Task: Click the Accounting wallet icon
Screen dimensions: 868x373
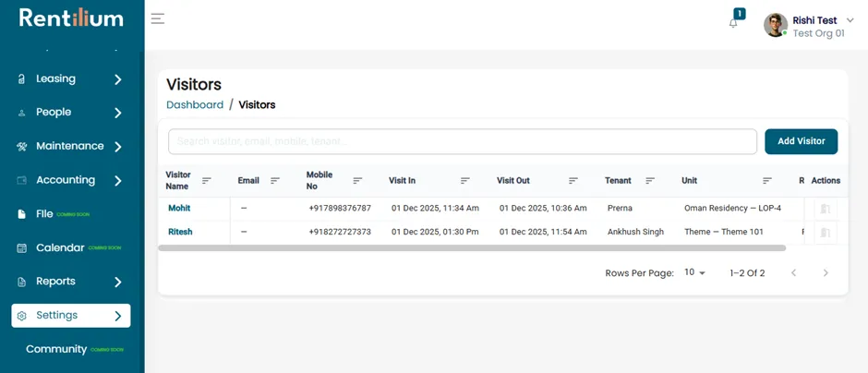Action: (21, 180)
